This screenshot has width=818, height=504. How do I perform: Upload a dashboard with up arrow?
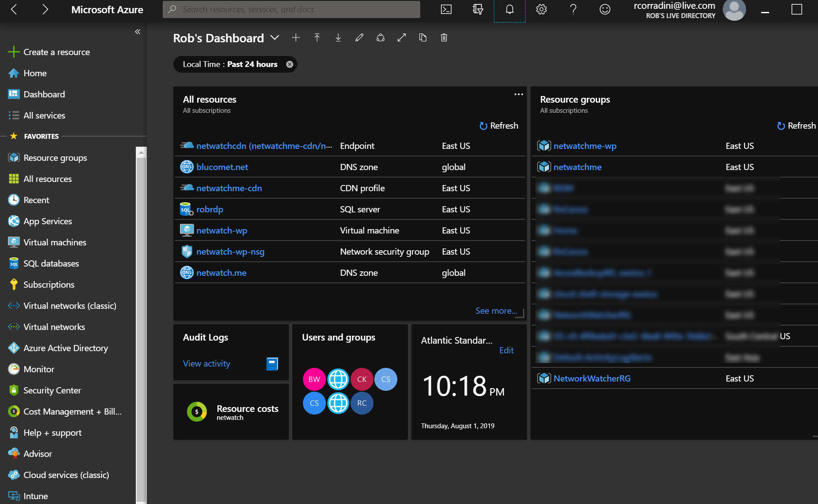[x=317, y=38]
